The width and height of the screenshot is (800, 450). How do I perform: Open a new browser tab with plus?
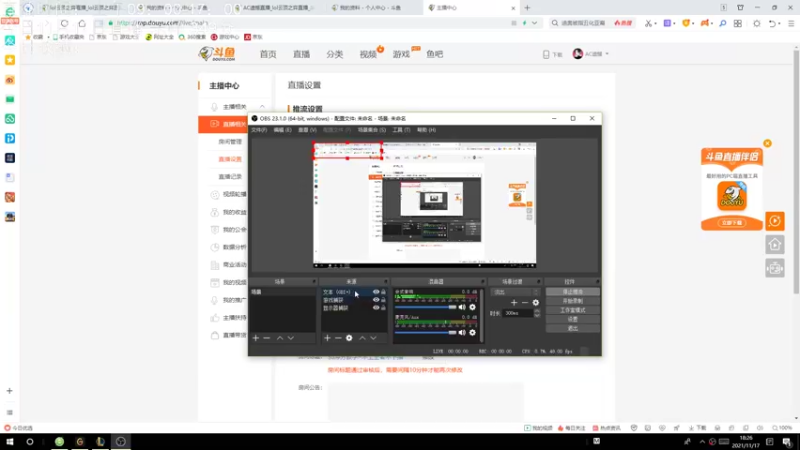tap(528, 8)
